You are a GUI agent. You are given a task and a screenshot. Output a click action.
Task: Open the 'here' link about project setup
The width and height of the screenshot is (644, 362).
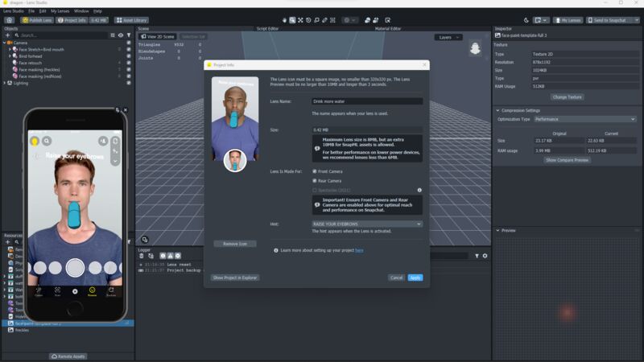(x=359, y=250)
